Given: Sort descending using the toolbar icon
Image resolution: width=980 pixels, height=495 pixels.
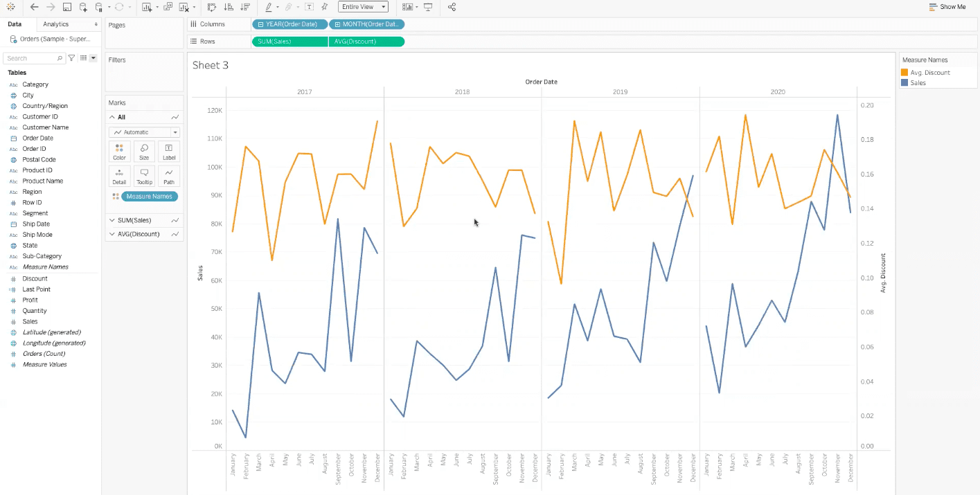Looking at the screenshot, I should coord(244,7).
